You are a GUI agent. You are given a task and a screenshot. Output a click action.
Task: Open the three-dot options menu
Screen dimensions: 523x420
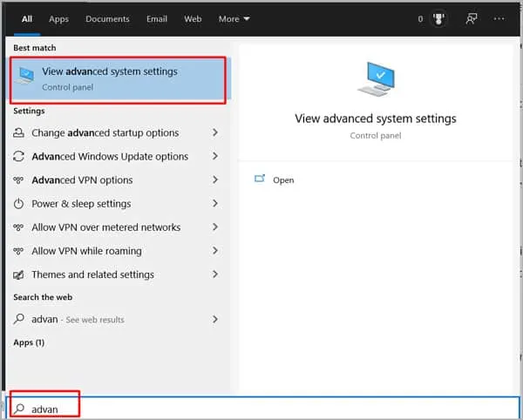499,18
